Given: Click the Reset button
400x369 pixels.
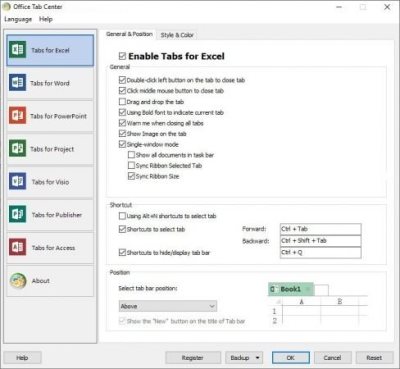Looking at the screenshot, I should point(374,358).
